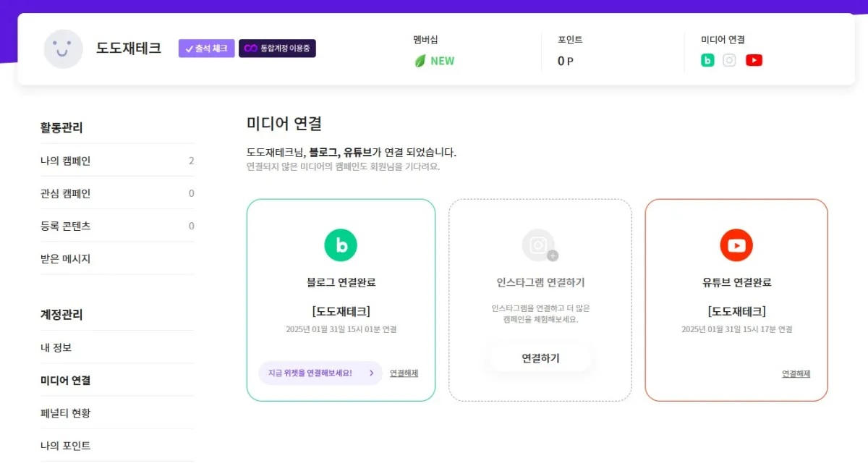This screenshot has width=868, height=474.
Task: Click the YouTube icon in the header
Action: tap(754, 60)
